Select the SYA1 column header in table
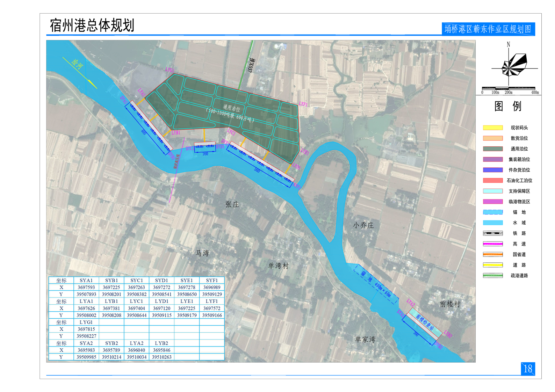The width and height of the screenshot is (555, 392). click(86, 280)
